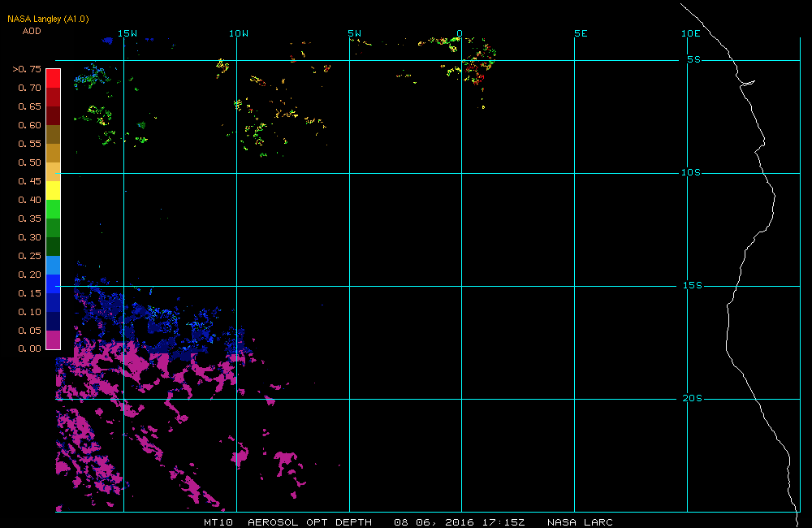
Task: Click the "NASA Langley (A1.0)" label
Action: 48,19
